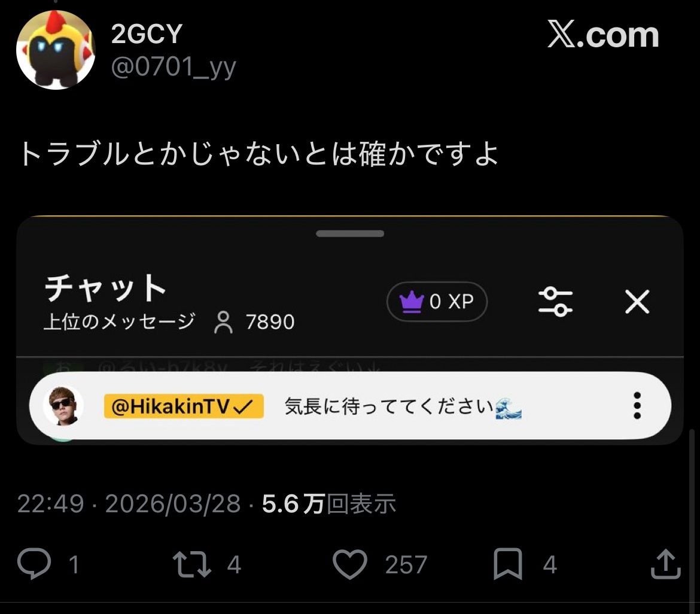Open the 5.6万 view count stats

(328, 504)
